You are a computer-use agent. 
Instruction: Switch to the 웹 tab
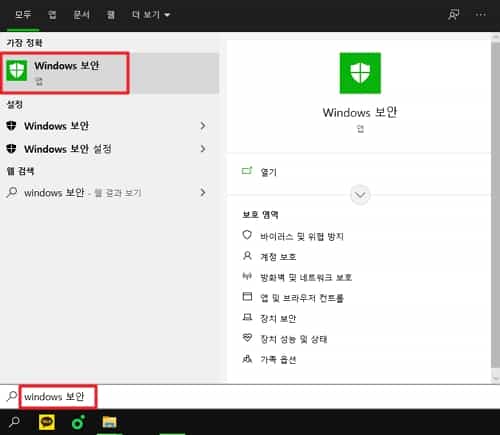click(111, 15)
